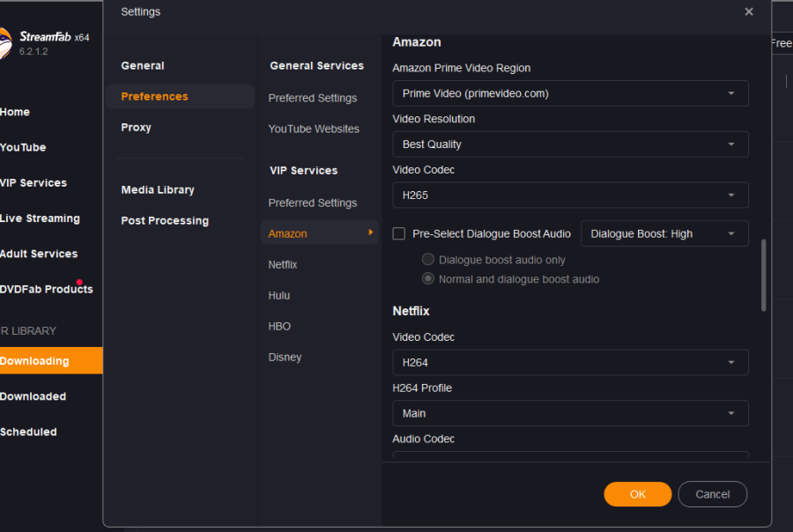
Task: Open Amazon Prime Video Region dropdown
Action: tap(570, 93)
